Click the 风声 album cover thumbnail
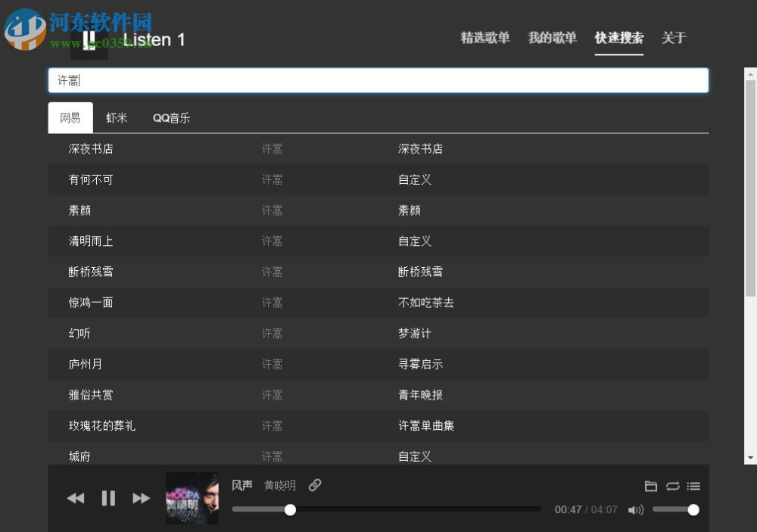This screenshot has width=757, height=532. [x=192, y=498]
